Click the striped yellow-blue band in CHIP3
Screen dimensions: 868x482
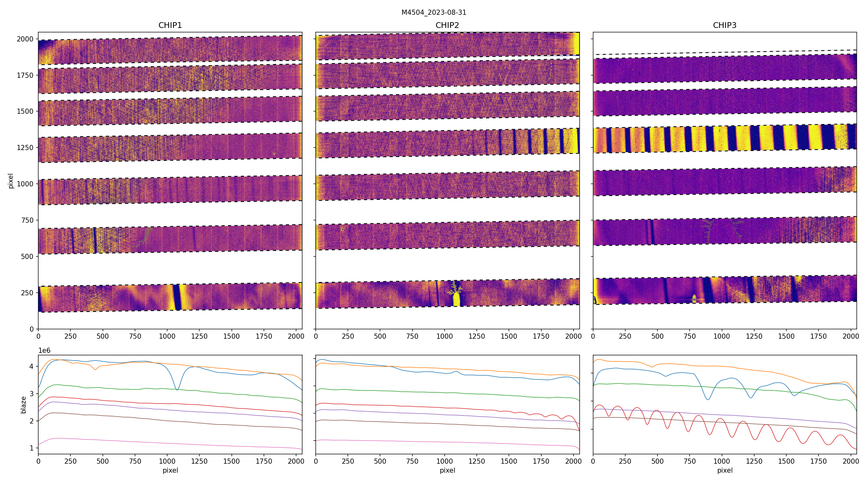coord(724,138)
